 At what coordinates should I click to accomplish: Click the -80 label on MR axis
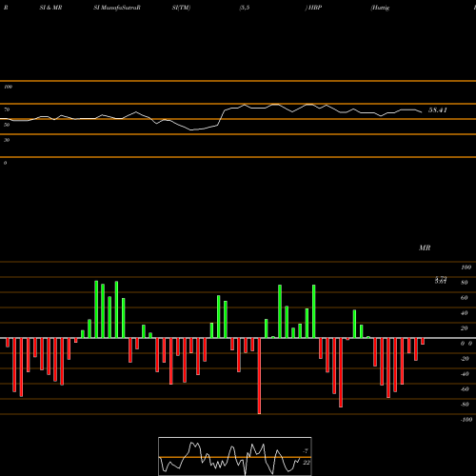(x=465, y=405)
